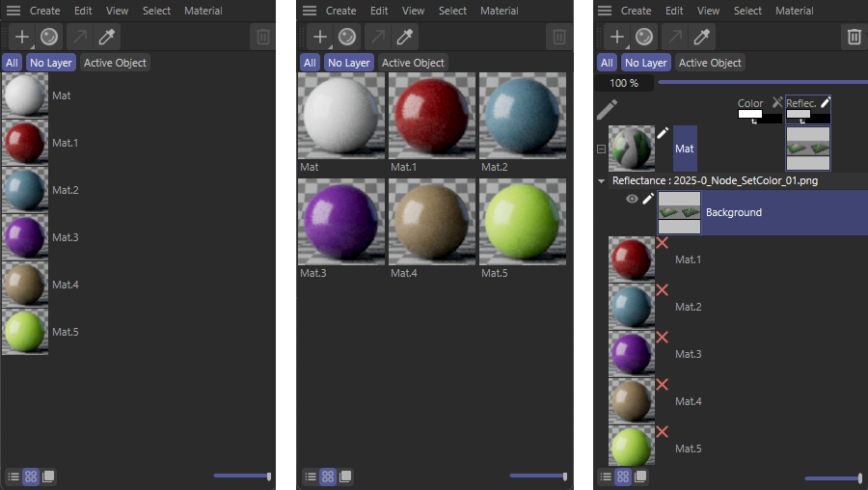Viewport: 868px width, 490px height.
Task: Switch to list view in left panel footer
Action: tap(14, 476)
